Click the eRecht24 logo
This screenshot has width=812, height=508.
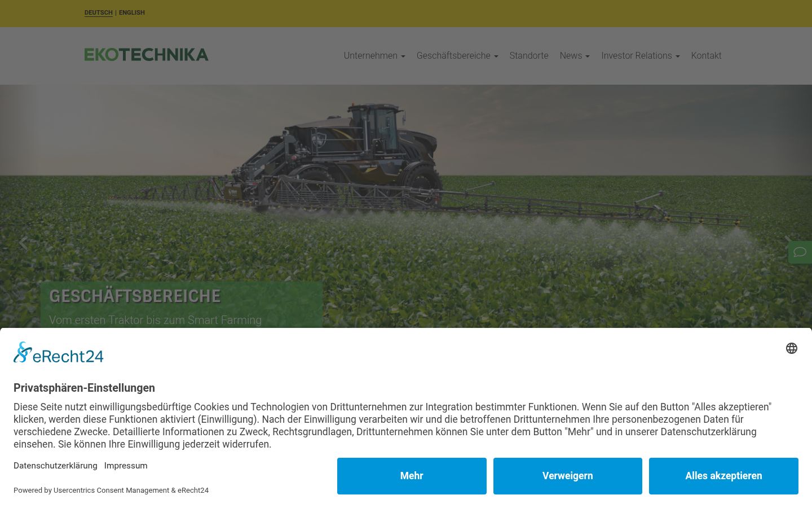[x=59, y=353]
